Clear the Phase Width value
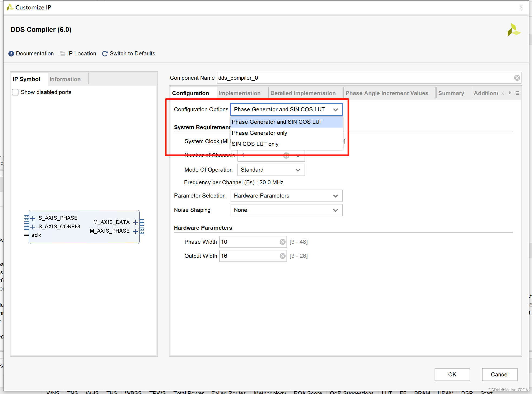The height and width of the screenshot is (394, 532). (x=283, y=242)
